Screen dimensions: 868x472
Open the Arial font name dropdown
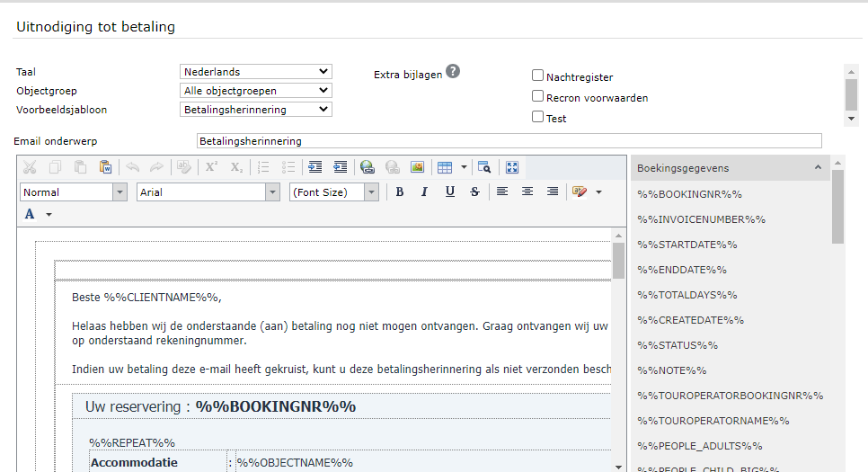208,192
